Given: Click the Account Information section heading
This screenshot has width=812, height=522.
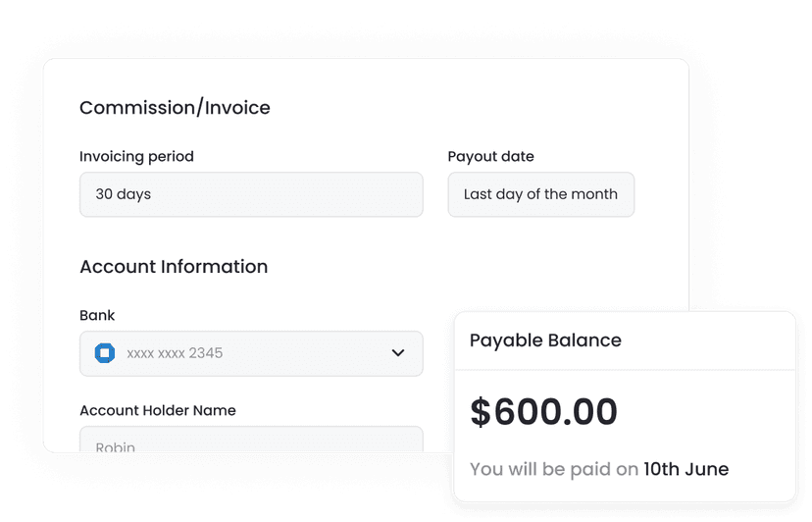Looking at the screenshot, I should pos(174,267).
